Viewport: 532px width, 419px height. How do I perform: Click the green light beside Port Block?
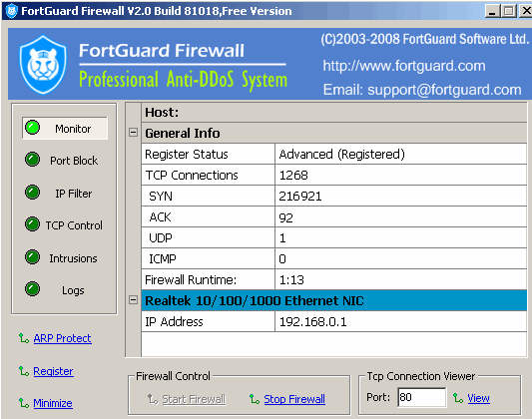point(33,160)
